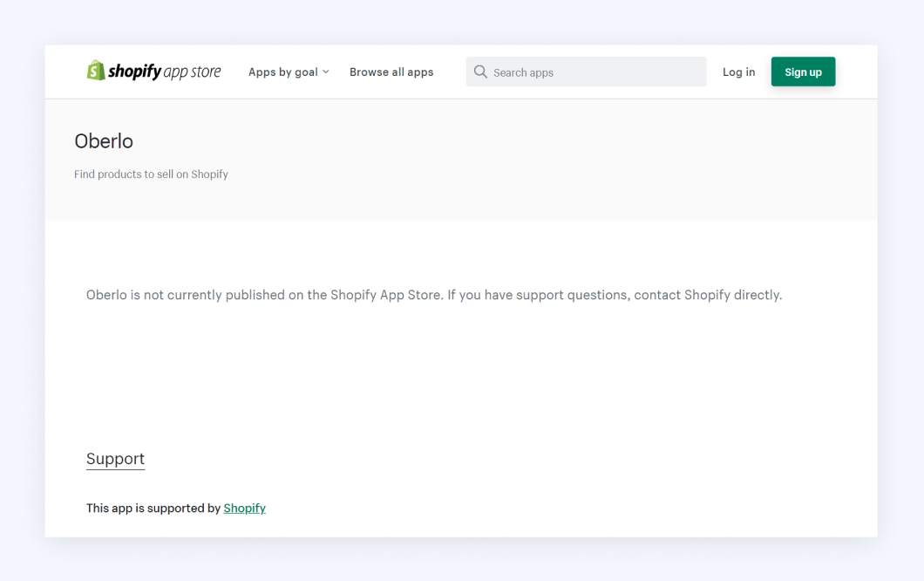Open Browse all apps
924x581 pixels.
[x=391, y=72]
